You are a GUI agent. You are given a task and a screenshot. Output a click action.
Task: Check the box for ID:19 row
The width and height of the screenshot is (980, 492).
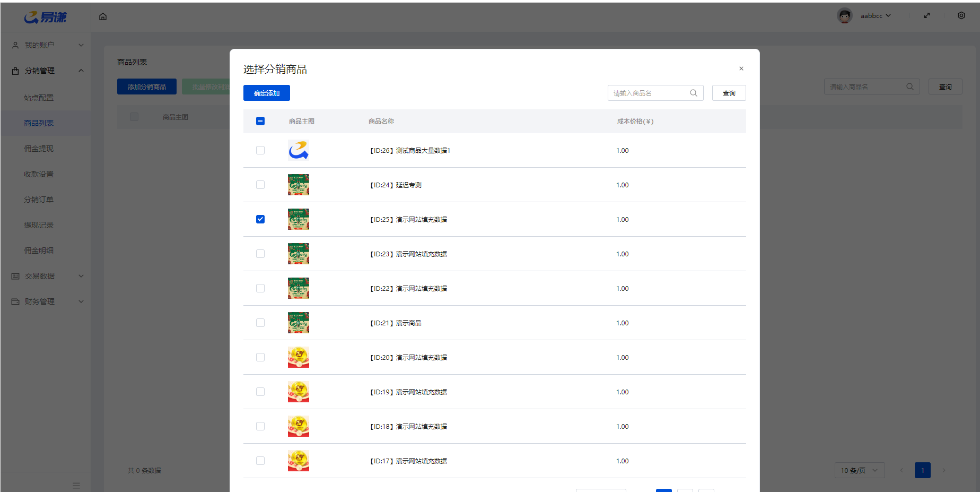(x=260, y=392)
